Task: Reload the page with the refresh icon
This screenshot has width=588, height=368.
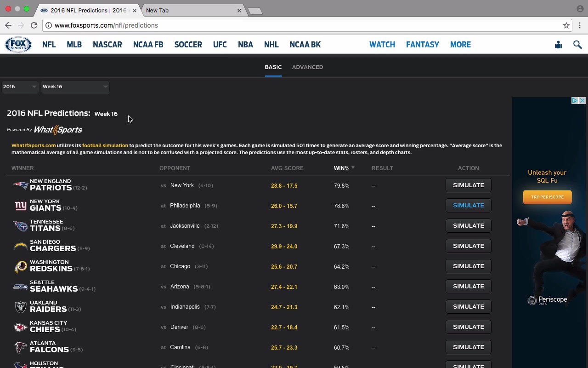Action: (34, 25)
